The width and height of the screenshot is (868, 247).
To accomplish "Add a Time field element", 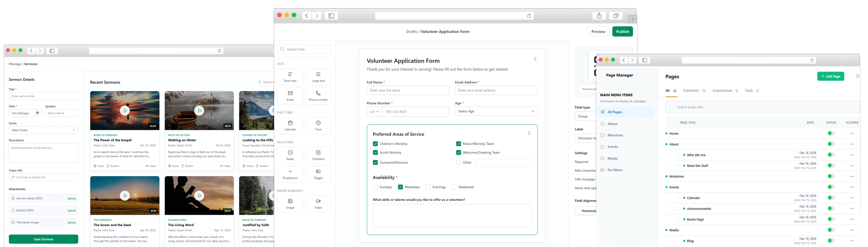I will pos(318,126).
